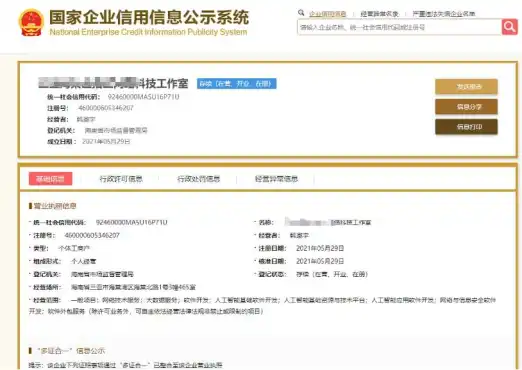522x370 pixels.
Task: Click the red magnifier search button
Action: click(509, 27)
